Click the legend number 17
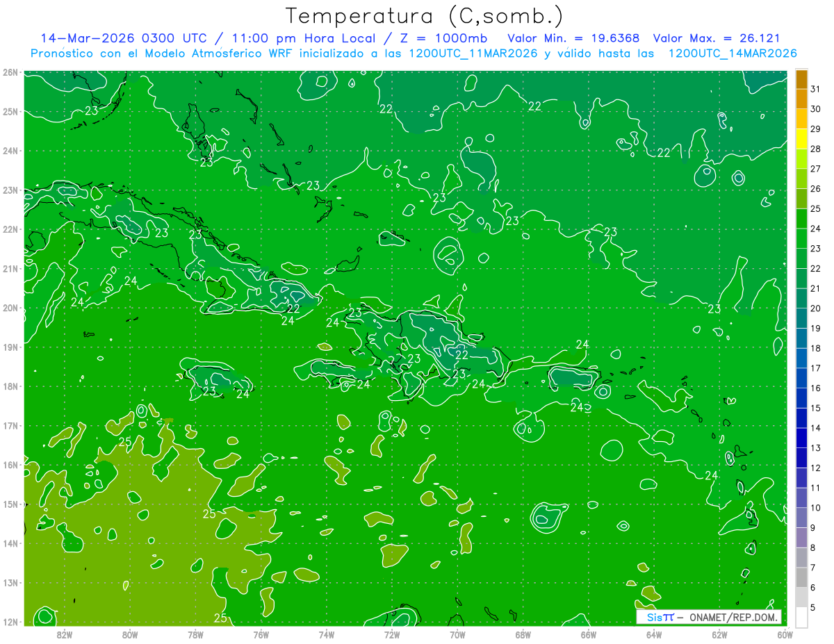Viewport: 834px width, 644px height. pos(816,368)
